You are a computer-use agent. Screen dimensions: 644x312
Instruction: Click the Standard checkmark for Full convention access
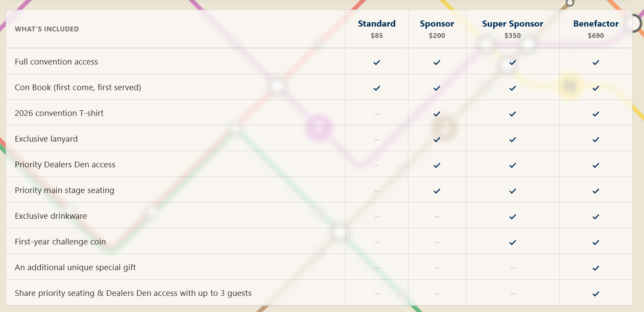click(377, 62)
